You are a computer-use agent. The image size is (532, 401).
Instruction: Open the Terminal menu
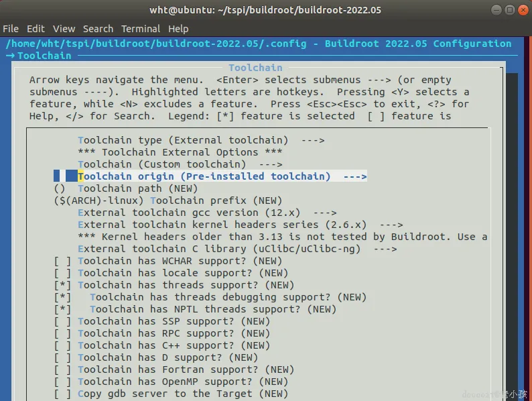pyautogui.click(x=141, y=29)
